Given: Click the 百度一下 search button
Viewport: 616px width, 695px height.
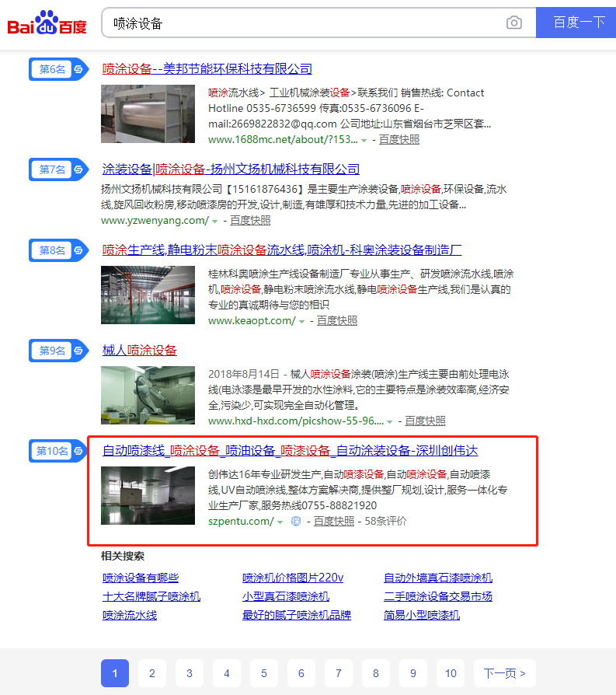Looking at the screenshot, I should [576, 23].
